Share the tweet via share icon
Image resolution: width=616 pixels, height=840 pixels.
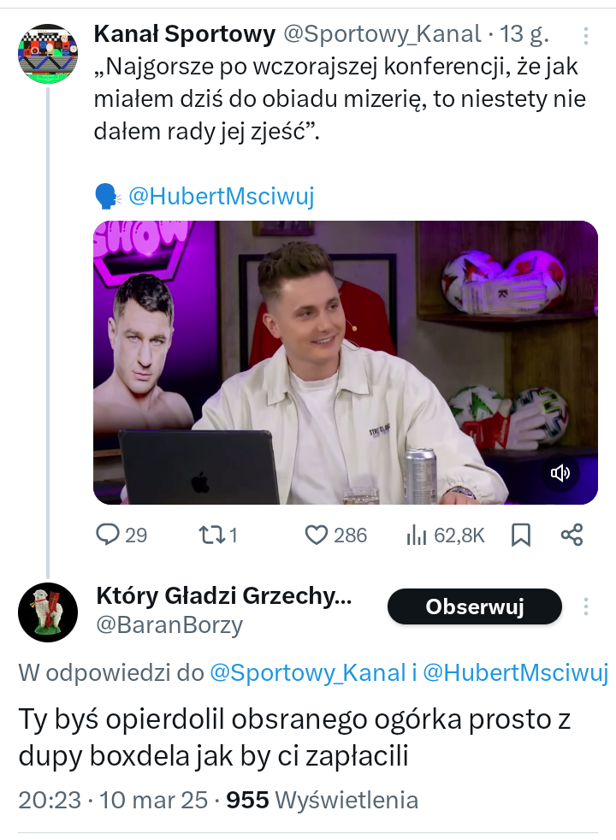pos(572,535)
